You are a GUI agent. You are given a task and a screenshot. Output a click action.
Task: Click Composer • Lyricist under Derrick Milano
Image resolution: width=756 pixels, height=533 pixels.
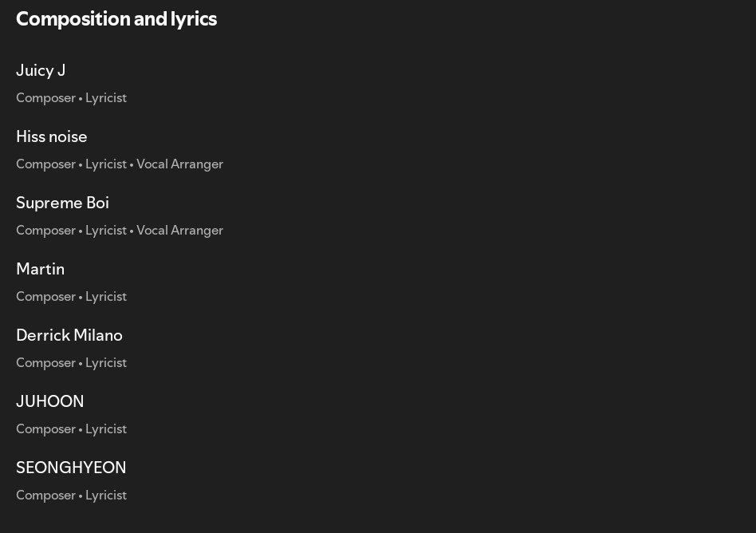[71, 363]
